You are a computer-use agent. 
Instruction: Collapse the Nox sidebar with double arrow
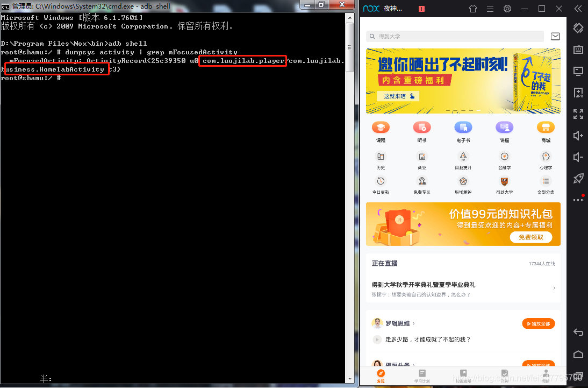[578, 9]
